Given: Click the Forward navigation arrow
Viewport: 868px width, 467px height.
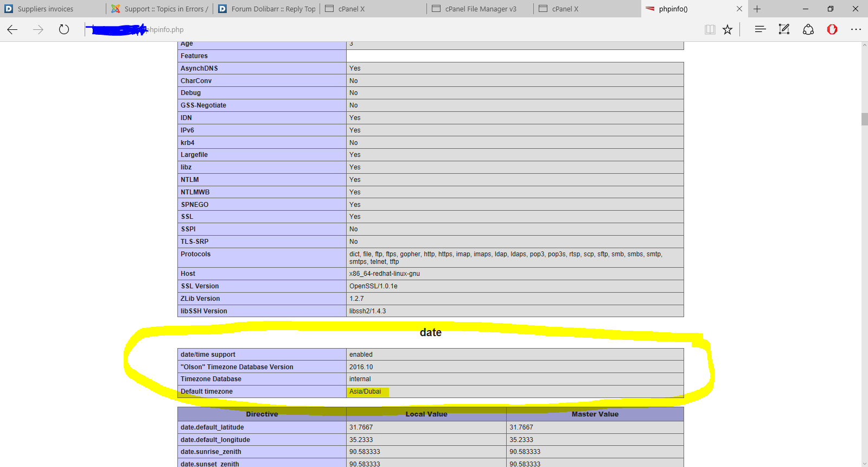Looking at the screenshot, I should [x=38, y=30].
